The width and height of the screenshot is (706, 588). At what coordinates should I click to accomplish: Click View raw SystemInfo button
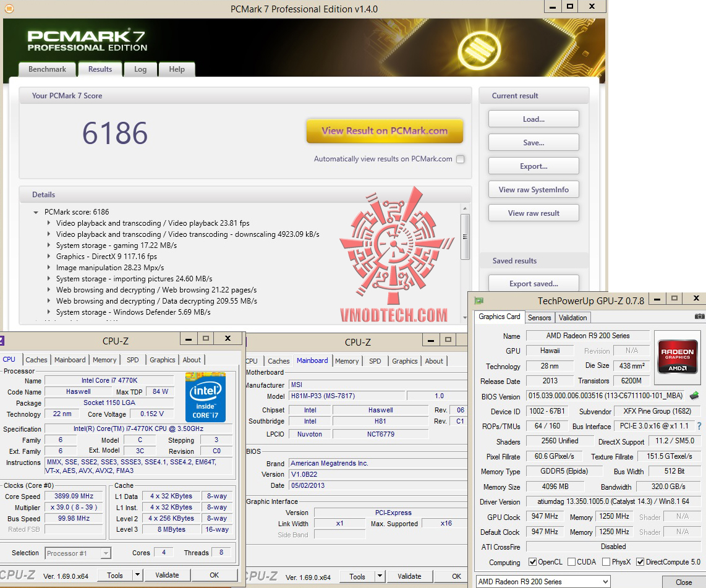tap(534, 190)
